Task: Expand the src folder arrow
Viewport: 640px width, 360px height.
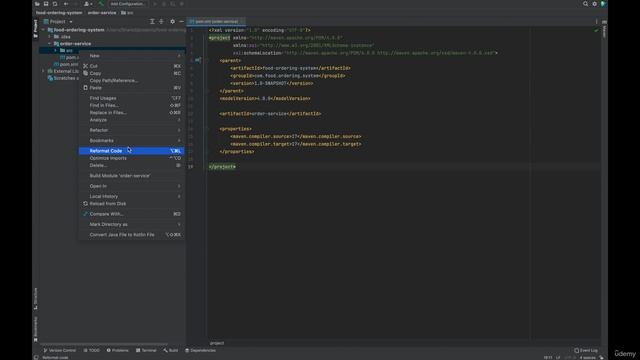Action: pyautogui.click(x=56, y=51)
